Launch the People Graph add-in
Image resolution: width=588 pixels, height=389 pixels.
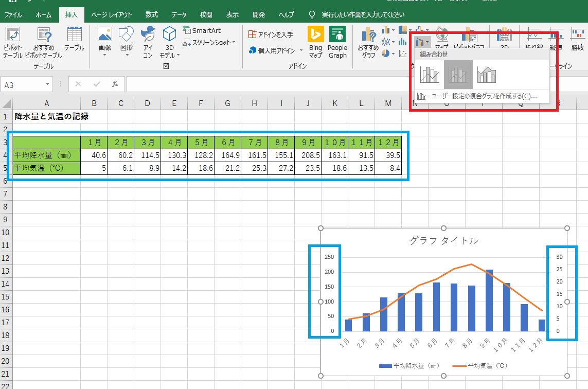(337, 42)
